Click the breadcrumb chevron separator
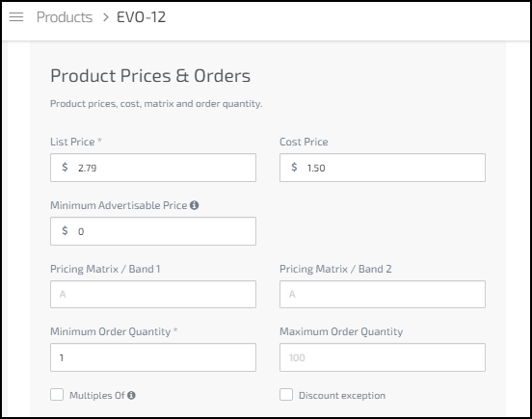This screenshot has width=532, height=419. coord(106,17)
